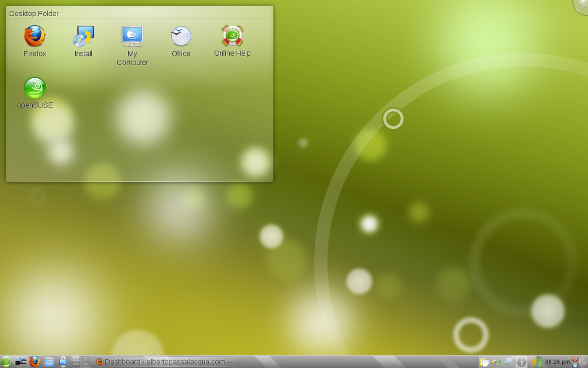Click the panel device/network icon beside the launcher
Screen dimensions: 588x368
pyautogui.click(x=21, y=362)
